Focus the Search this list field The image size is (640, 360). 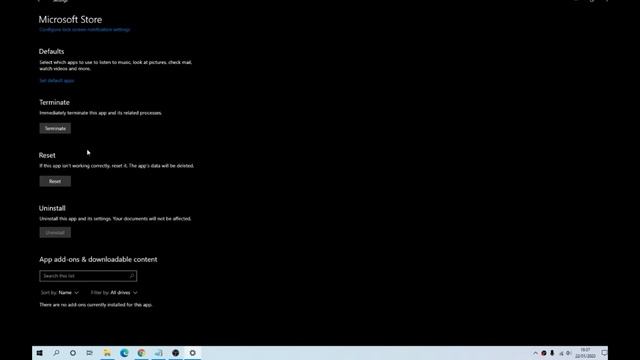[x=88, y=276]
